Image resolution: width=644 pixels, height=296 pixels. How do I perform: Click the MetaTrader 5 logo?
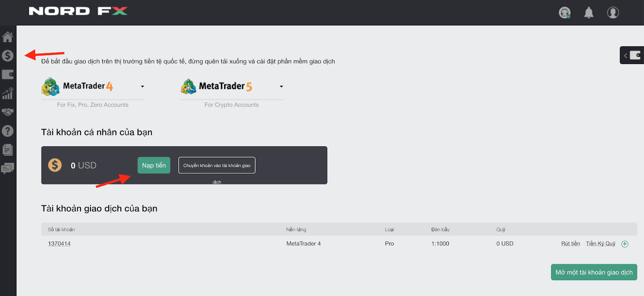[x=217, y=86]
